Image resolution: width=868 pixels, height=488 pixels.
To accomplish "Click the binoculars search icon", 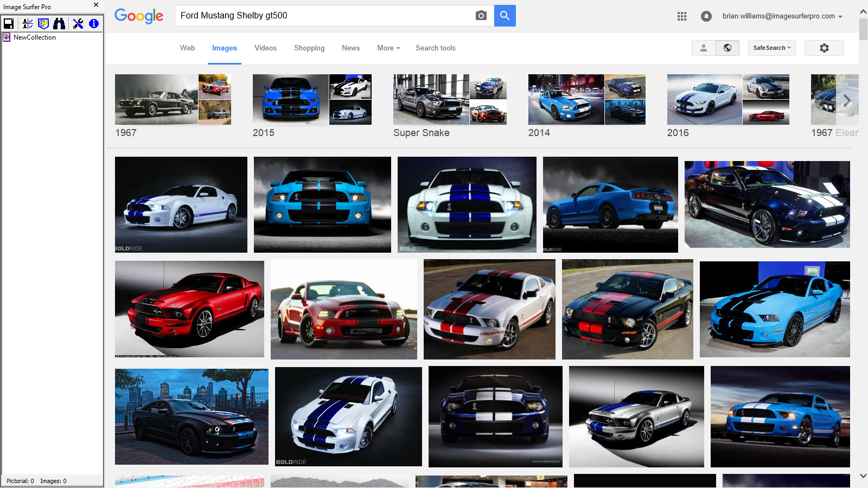I will pyautogui.click(x=59, y=23).
